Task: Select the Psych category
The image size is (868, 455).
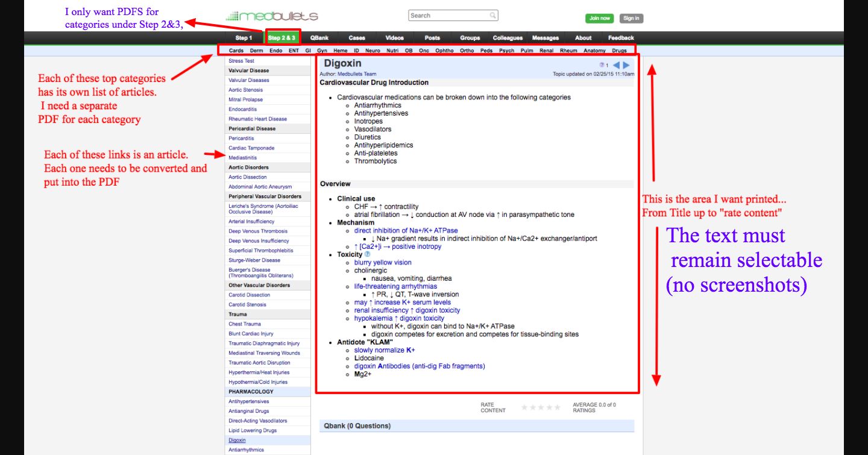Action: pyautogui.click(x=507, y=51)
